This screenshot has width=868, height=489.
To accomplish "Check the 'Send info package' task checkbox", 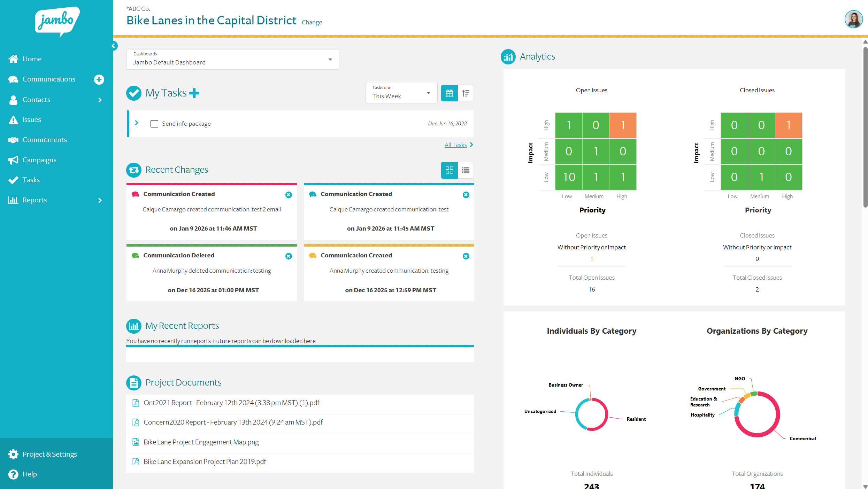I will coord(154,124).
